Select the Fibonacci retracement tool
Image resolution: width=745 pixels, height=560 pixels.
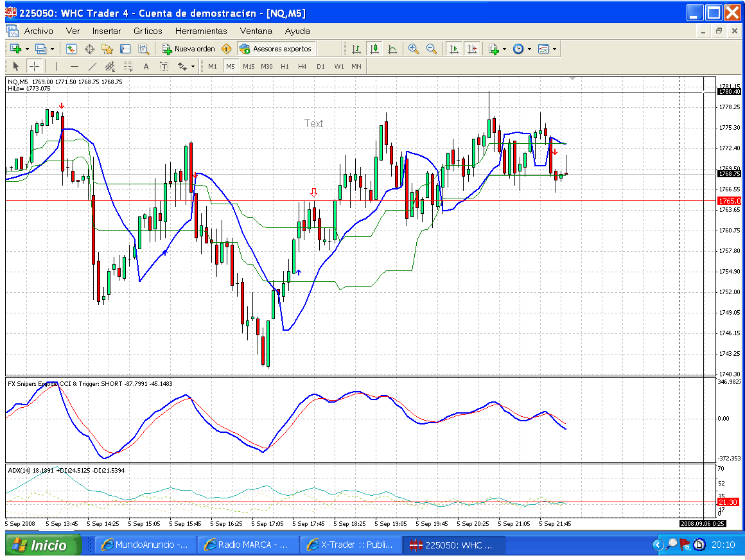(128, 66)
